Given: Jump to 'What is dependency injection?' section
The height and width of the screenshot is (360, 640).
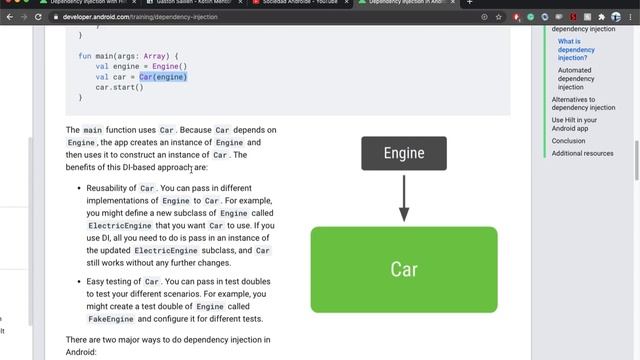Looking at the screenshot, I should click(x=576, y=49).
